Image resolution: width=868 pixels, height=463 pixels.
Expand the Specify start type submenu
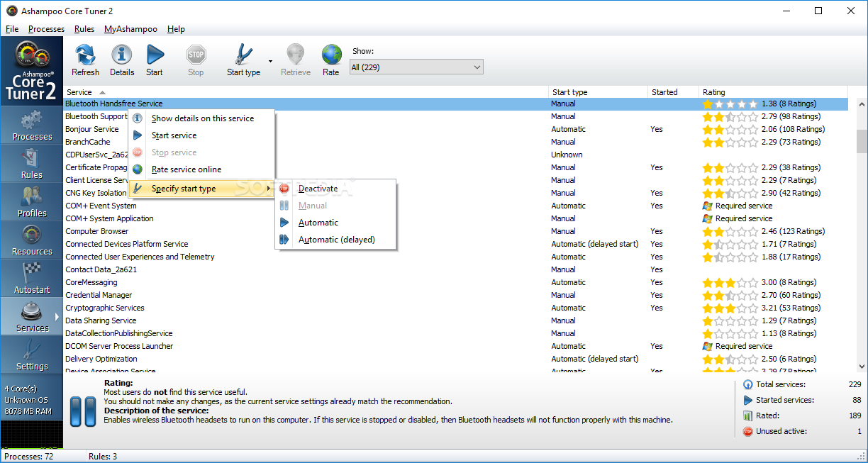(x=201, y=189)
